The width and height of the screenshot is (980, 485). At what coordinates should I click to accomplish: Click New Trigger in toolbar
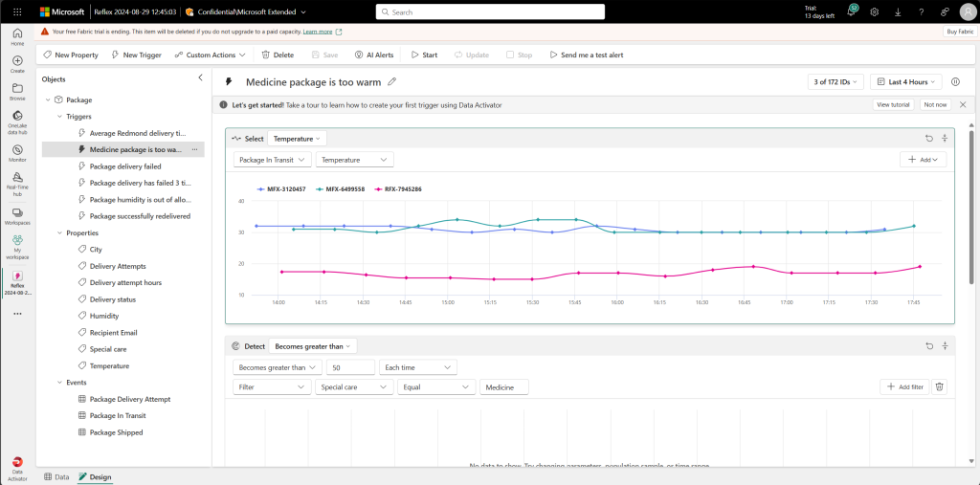(x=136, y=55)
